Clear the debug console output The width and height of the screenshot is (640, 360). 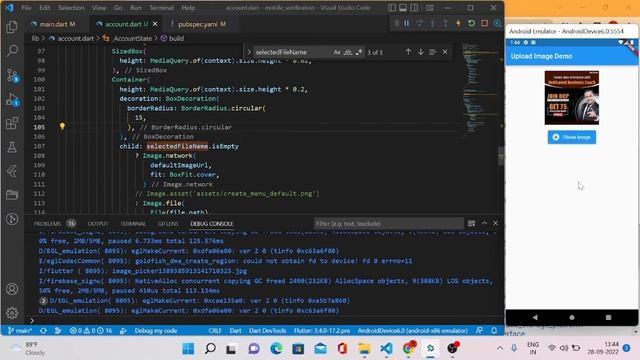click(x=471, y=223)
